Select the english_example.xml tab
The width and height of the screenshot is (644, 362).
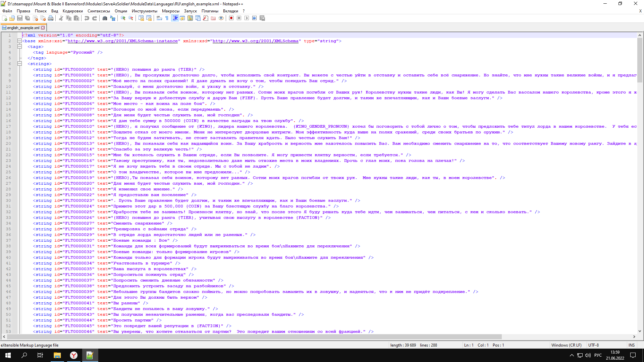click(23, 28)
